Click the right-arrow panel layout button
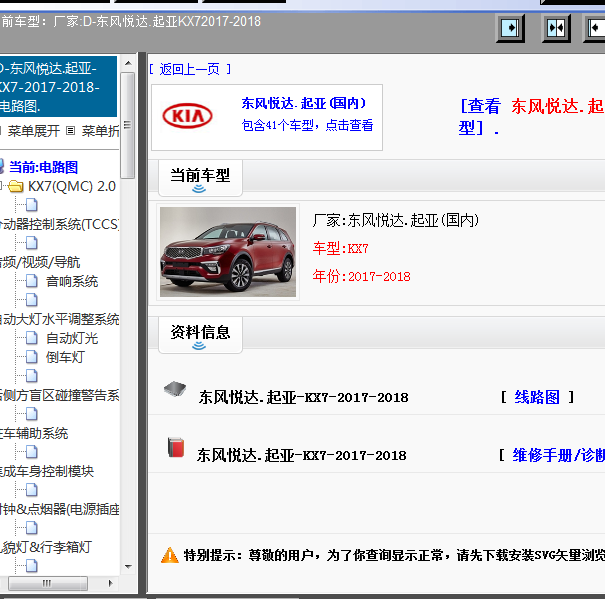This screenshot has width=605, height=599. tap(510, 28)
